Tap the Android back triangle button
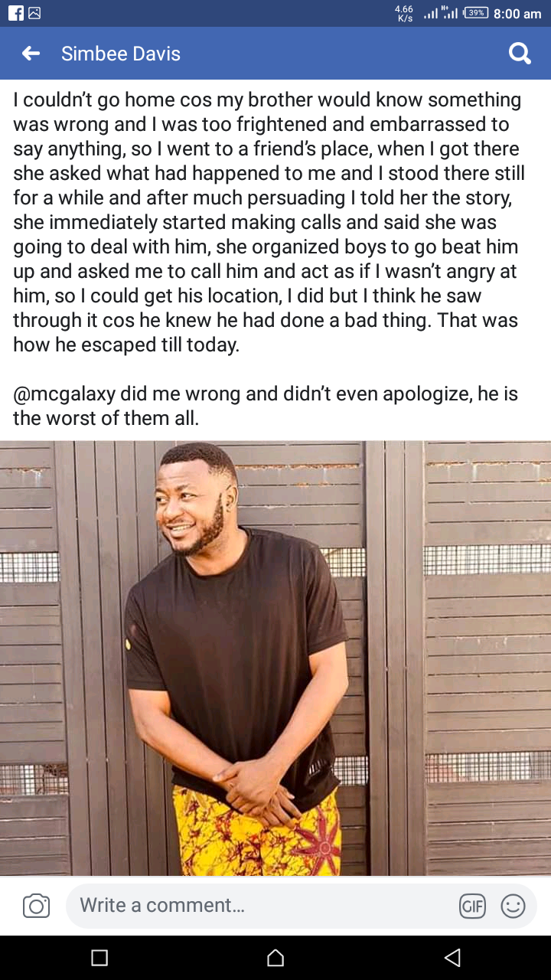The image size is (551, 980). point(452,957)
